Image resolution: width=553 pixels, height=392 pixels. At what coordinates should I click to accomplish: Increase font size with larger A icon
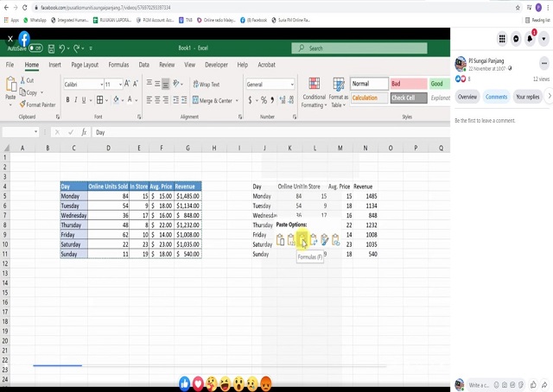point(127,84)
